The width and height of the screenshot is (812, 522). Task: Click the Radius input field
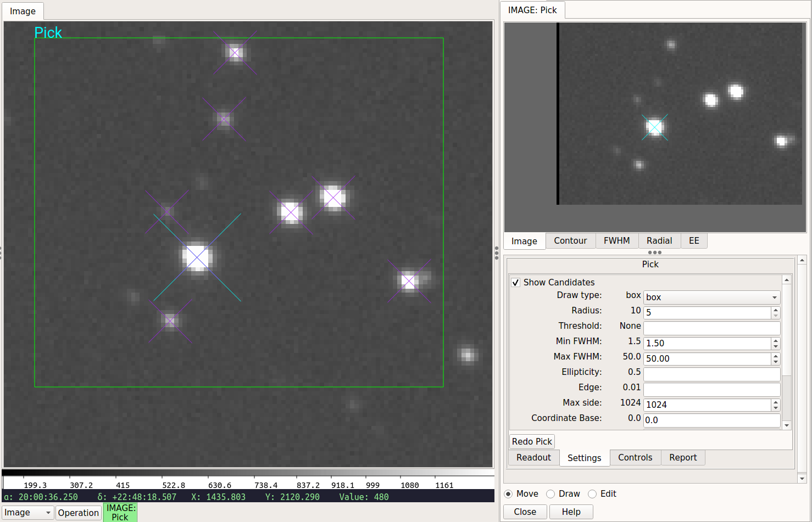pyautogui.click(x=707, y=312)
